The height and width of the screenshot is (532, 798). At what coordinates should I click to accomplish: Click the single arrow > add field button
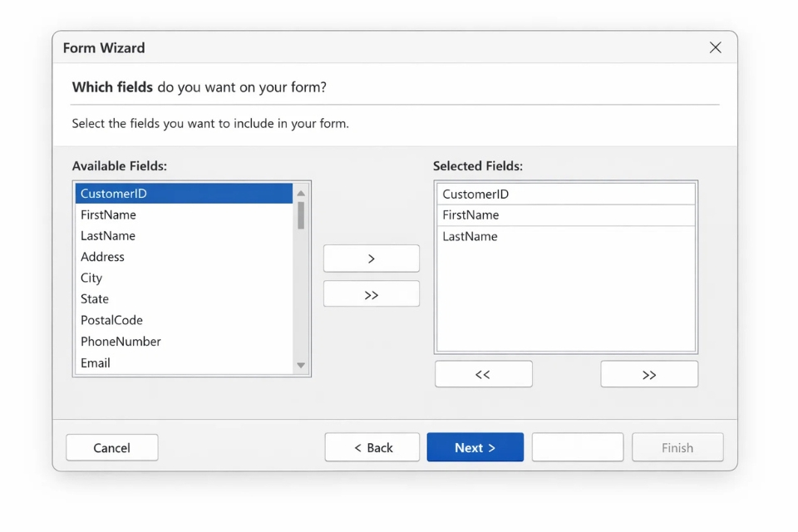click(x=371, y=259)
